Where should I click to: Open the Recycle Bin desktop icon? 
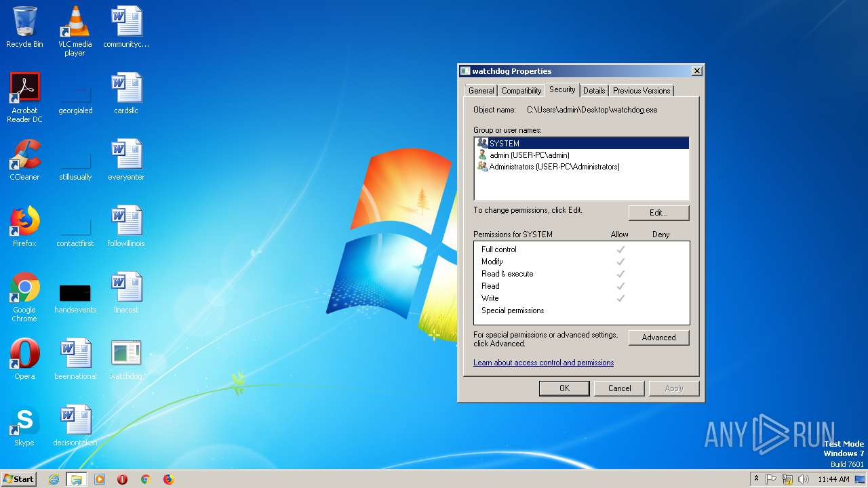[x=24, y=27]
